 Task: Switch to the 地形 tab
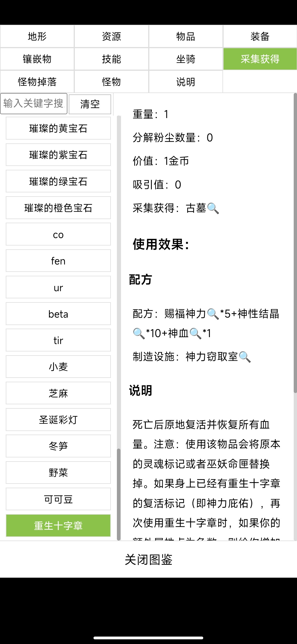37,36
